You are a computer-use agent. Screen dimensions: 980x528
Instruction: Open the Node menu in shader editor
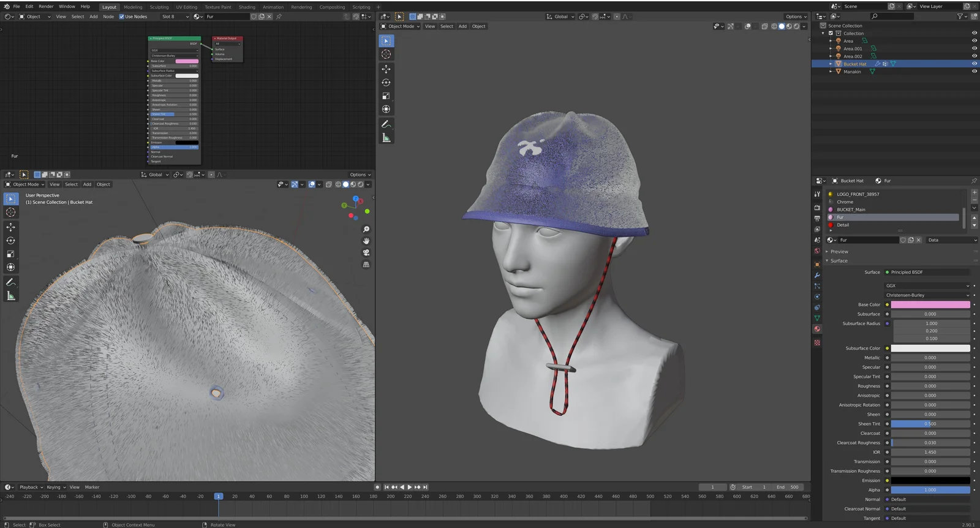click(x=108, y=17)
